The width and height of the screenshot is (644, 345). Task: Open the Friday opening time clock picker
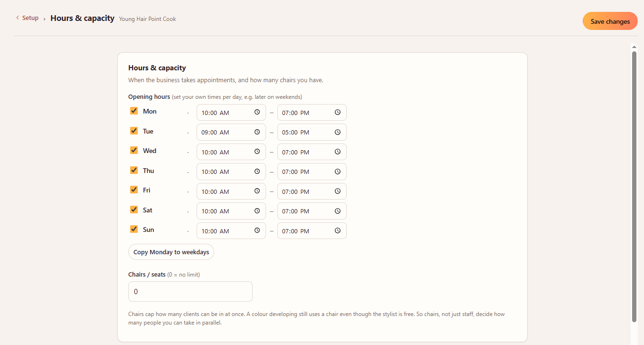tap(257, 192)
